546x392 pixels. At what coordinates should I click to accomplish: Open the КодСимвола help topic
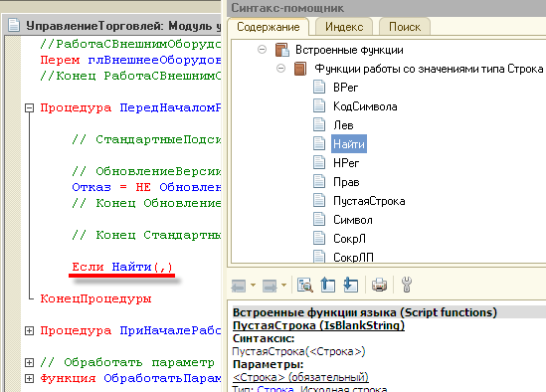pyautogui.click(x=365, y=105)
